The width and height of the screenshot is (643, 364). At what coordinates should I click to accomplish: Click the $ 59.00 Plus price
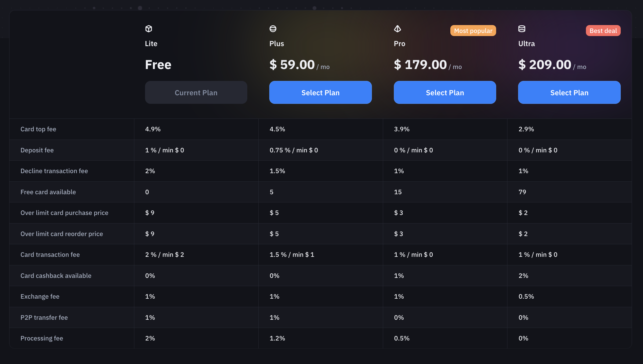point(292,65)
